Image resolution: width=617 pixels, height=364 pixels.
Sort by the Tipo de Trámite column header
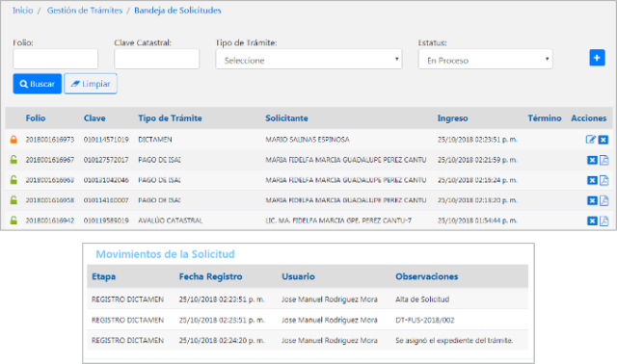click(170, 117)
